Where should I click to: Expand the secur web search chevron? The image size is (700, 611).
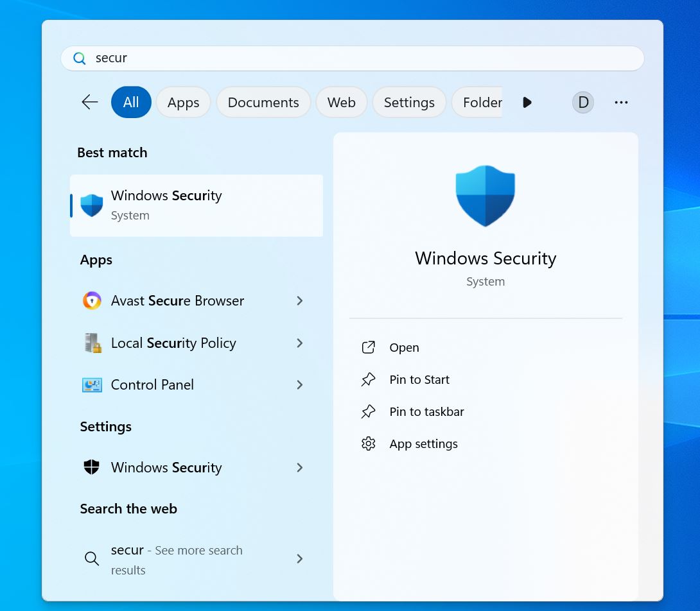click(299, 558)
